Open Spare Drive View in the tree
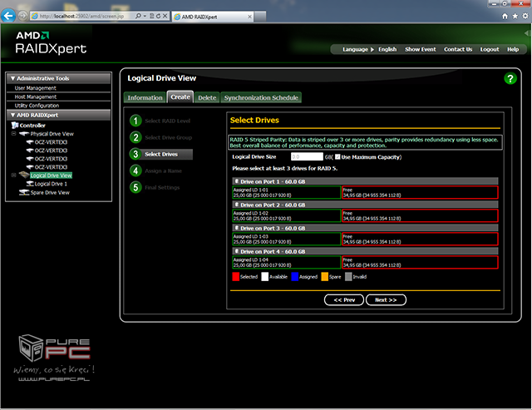This screenshot has width=532, height=410. (x=50, y=193)
